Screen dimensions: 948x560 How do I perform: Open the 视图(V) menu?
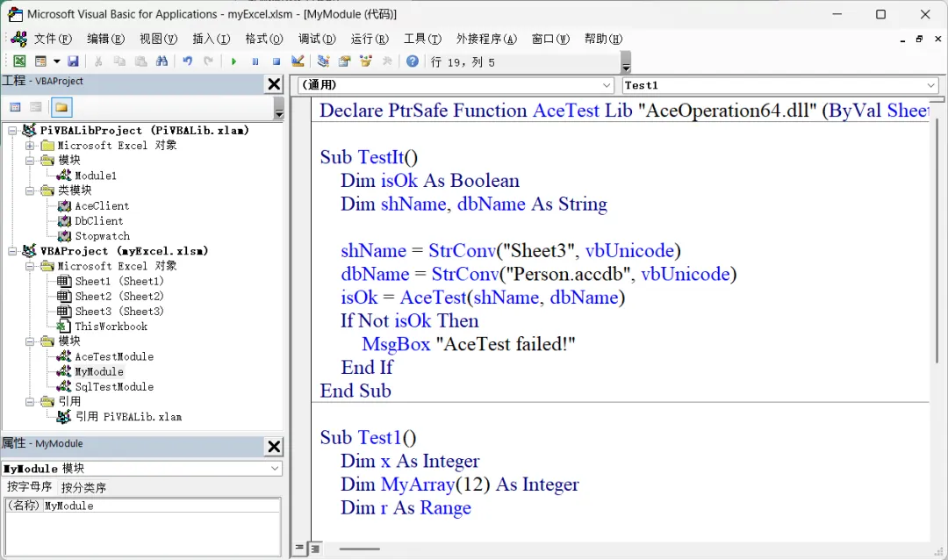[x=158, y=39]
